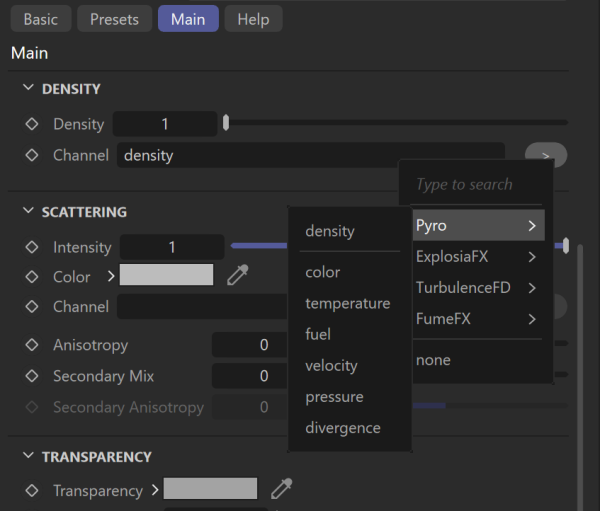Image resolution: width=600 pixels, height=511 pixels.
Task: Choose temperature from the Pyro submenu
Action: 347,303
